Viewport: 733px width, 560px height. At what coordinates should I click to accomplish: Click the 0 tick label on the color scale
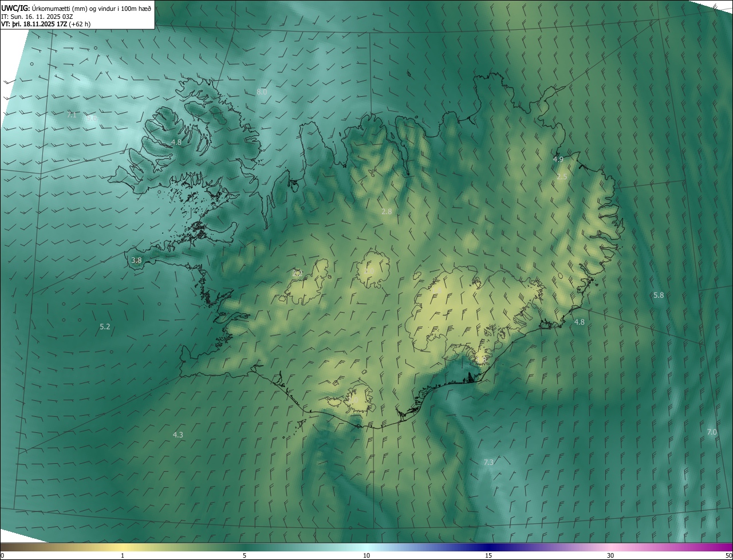coord(2,555)
